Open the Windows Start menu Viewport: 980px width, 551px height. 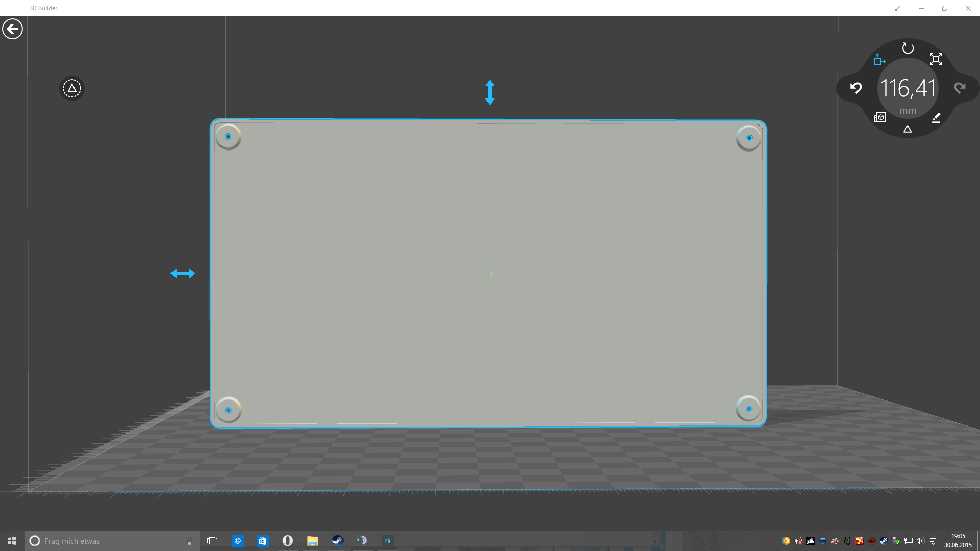coord(12,541)
